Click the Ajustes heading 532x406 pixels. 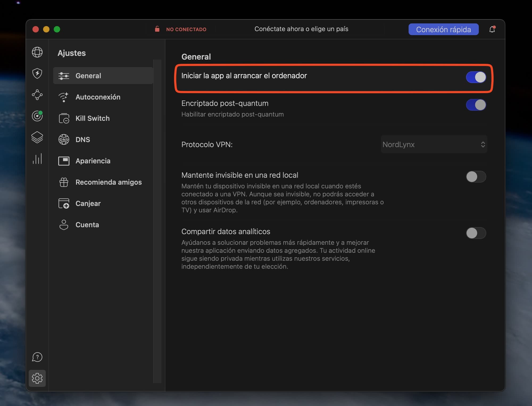(72, 53)
